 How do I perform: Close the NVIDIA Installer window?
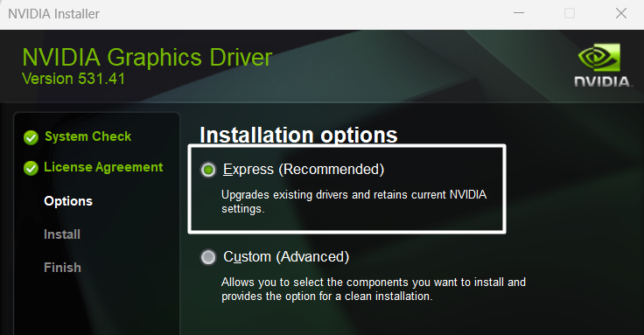(621, 13)
